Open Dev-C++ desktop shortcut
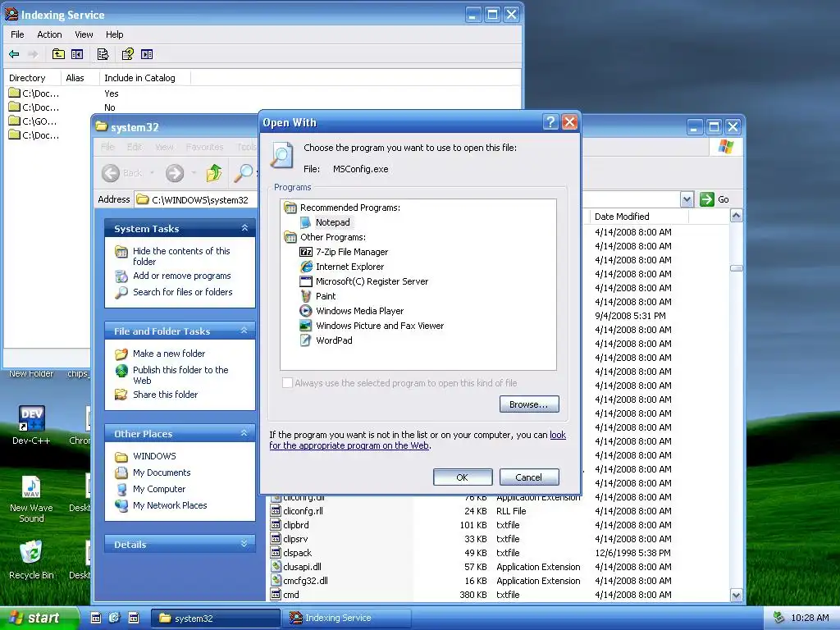Image resolution: width=840 pixels, height=630 pixels. point(31,426)
